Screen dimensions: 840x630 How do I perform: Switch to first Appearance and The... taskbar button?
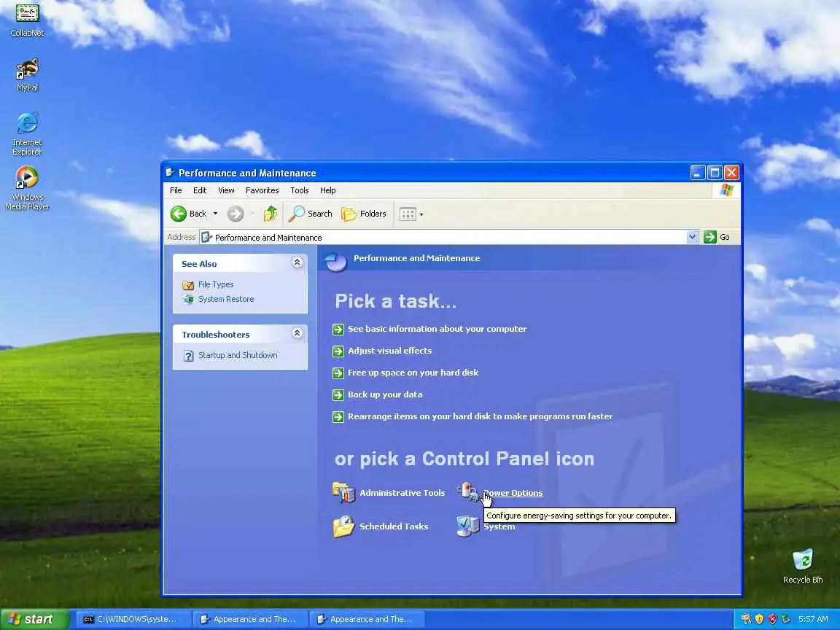(x=249, y=619)
